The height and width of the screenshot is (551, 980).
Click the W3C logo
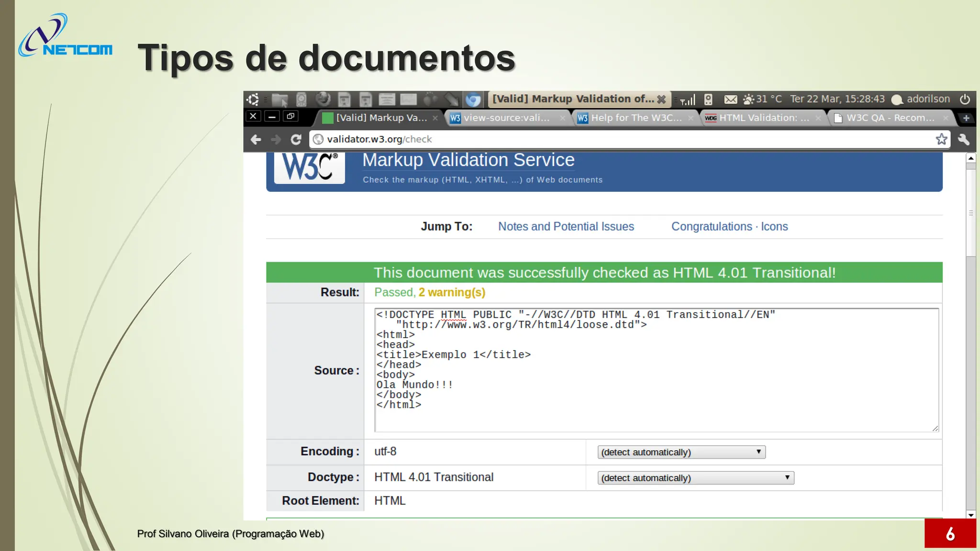[310, 167]
